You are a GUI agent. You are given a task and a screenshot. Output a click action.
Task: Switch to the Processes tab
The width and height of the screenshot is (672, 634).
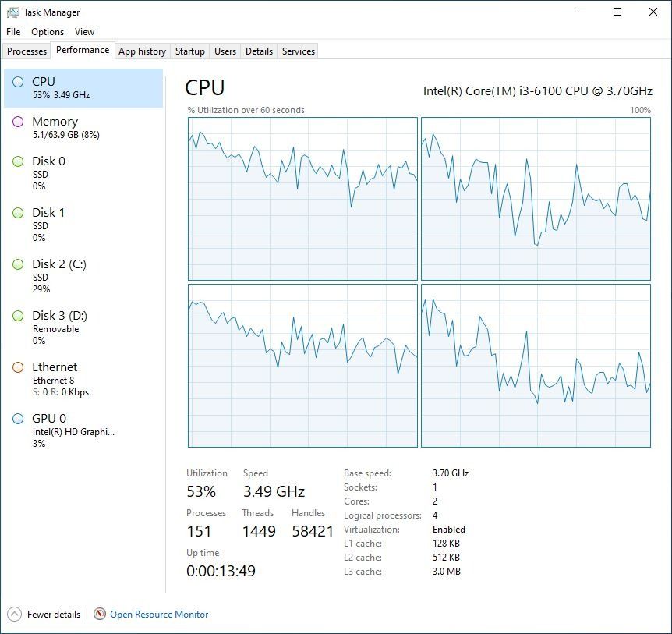tap(27, 51)
